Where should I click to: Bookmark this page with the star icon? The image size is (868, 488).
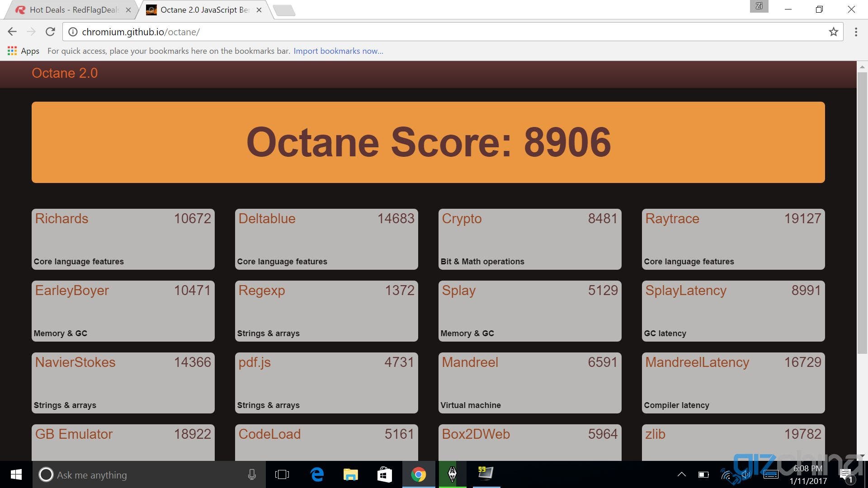pos(833,32)
